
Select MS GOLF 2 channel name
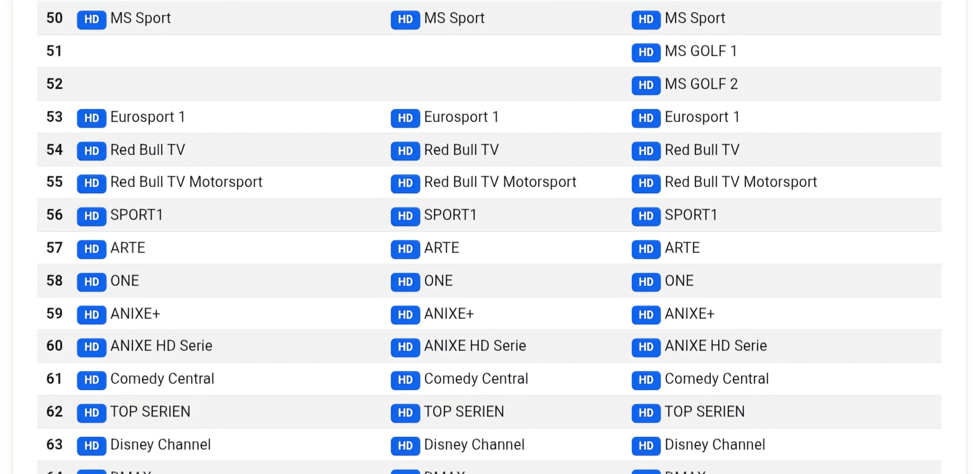click(701, 84)
